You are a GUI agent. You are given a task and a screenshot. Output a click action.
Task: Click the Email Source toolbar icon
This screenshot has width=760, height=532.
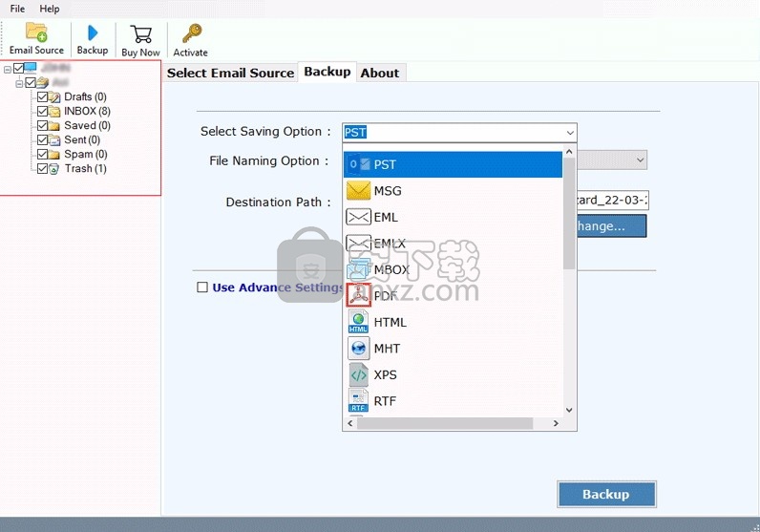[x=36, y=32]
